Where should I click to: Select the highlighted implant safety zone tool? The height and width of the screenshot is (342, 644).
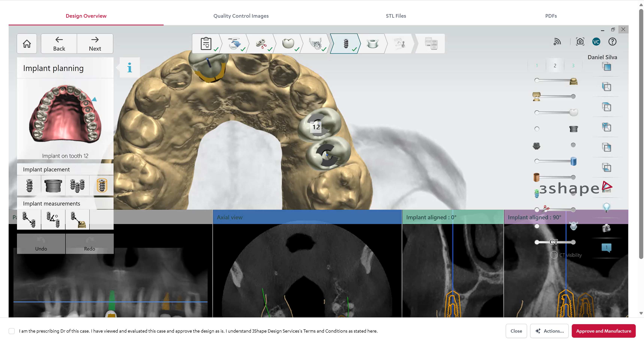(x=102, y=185)
